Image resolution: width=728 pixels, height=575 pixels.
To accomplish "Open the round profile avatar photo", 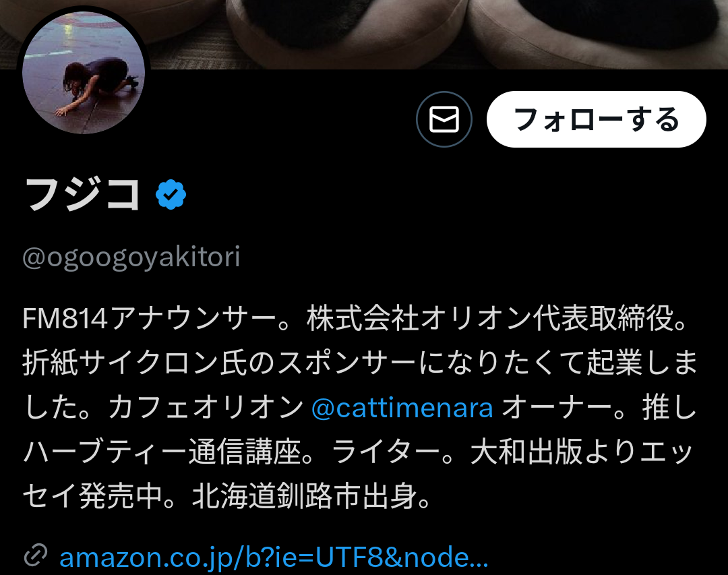I will point(84,72).
